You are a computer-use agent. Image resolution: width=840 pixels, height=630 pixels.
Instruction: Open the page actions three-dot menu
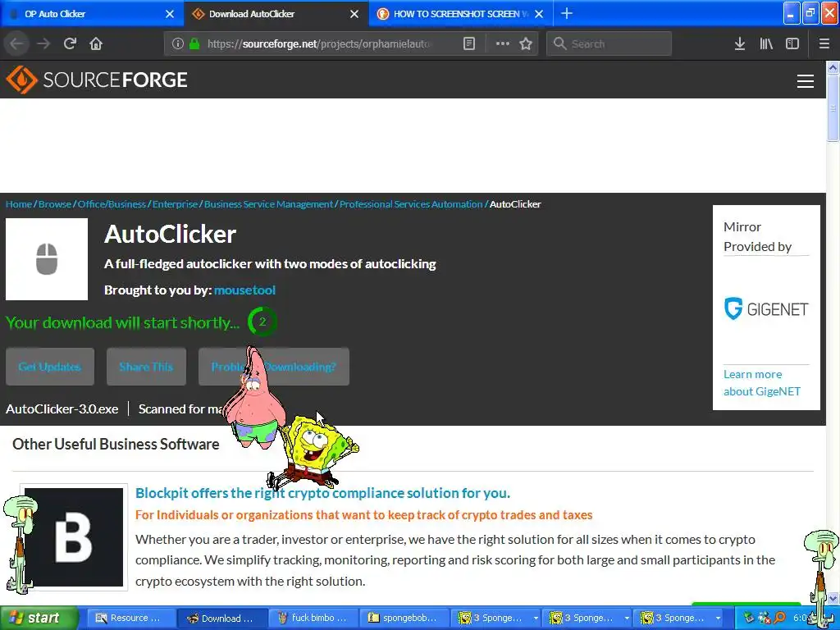[x=503, y=43]
